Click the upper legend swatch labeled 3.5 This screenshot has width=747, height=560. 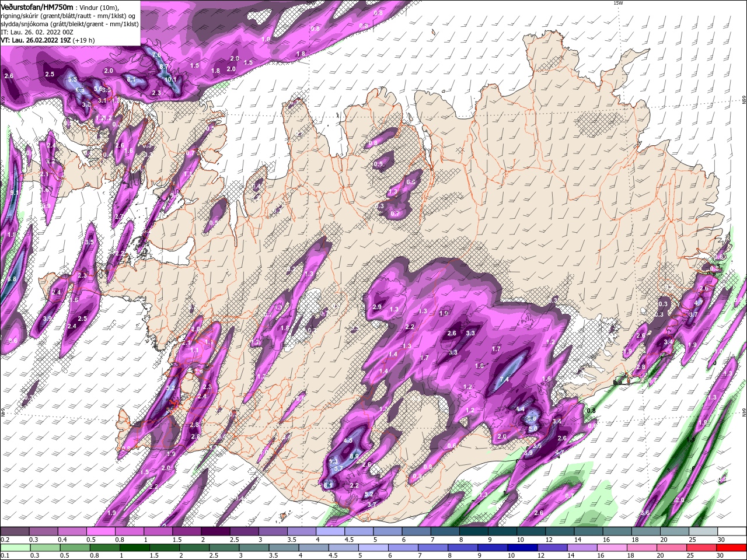coord(302,531)
